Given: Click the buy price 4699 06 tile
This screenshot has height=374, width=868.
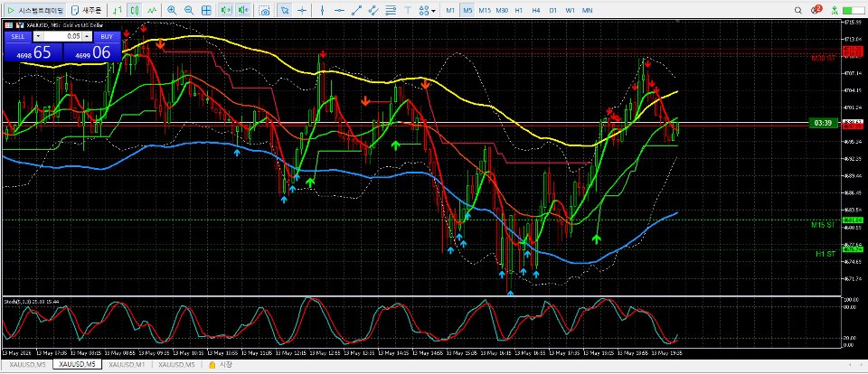Looking at the screenshot, I should 92,52.
